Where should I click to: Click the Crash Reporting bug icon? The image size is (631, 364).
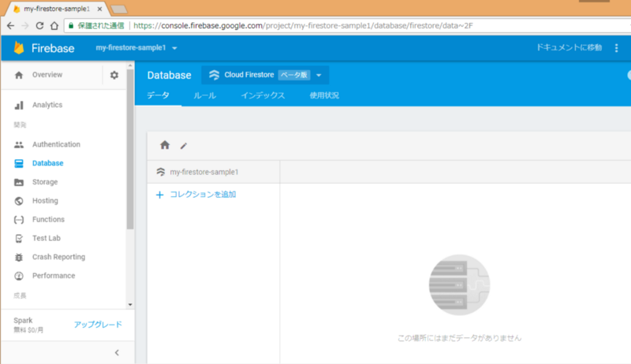point(19,257)
